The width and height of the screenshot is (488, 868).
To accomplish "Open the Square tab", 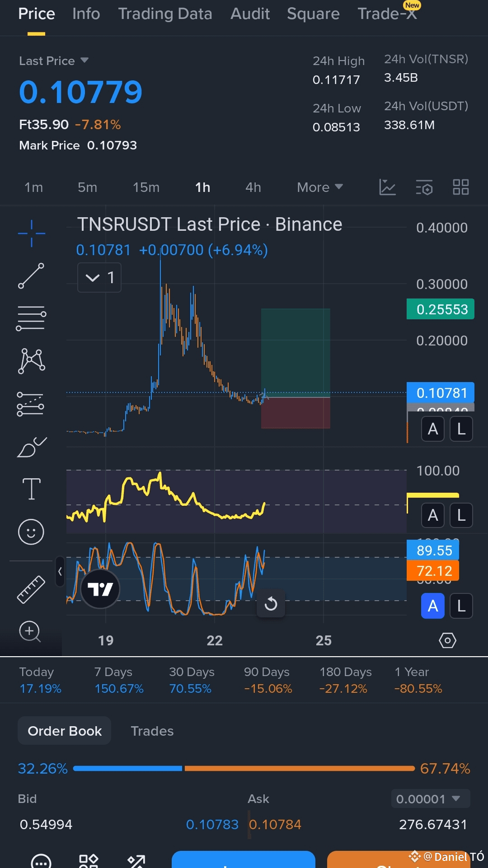I will click(313, 14).
